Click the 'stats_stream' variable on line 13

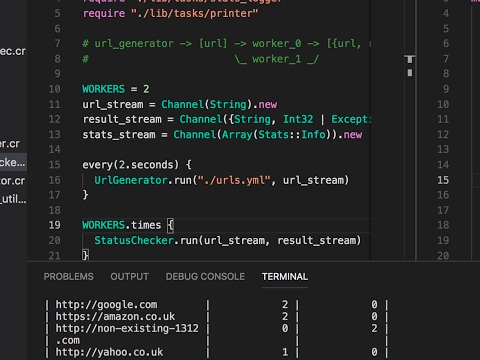coord(119,135)
